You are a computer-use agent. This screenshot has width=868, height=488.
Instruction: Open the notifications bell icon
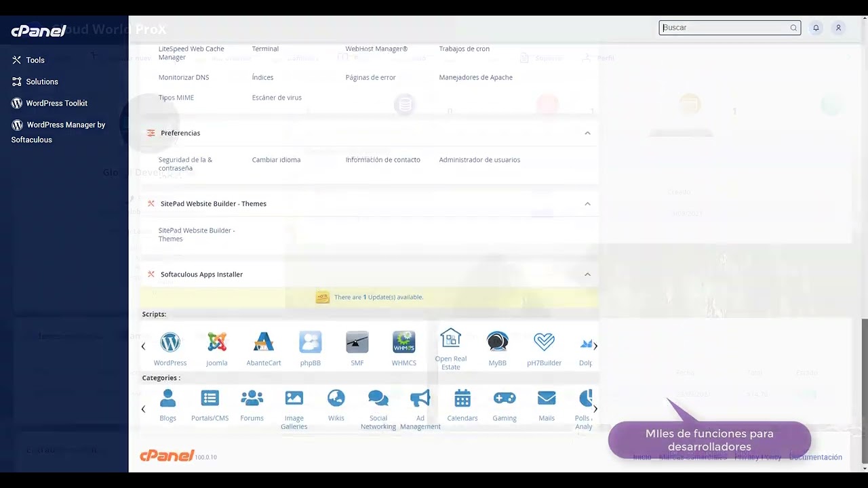816,28
